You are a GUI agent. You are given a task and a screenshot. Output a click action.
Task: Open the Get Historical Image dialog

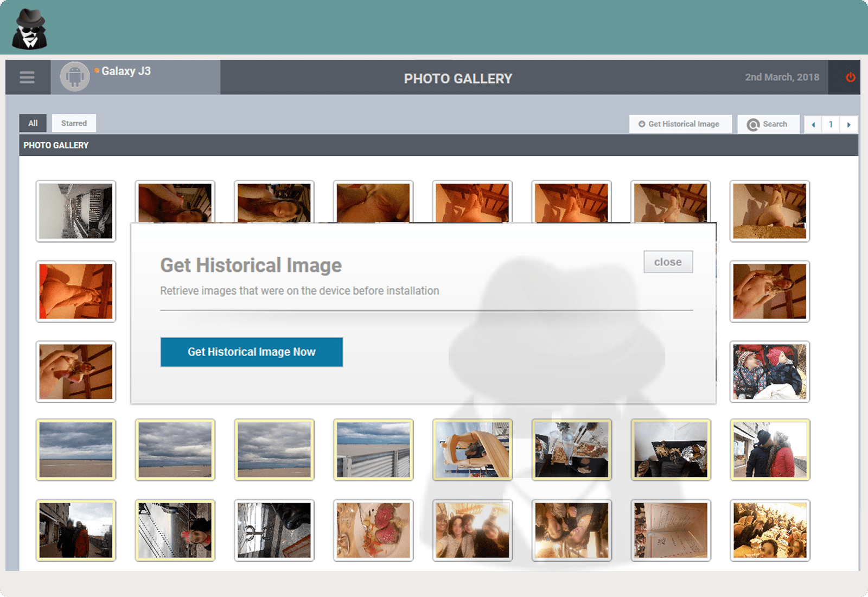click(680, 124)
